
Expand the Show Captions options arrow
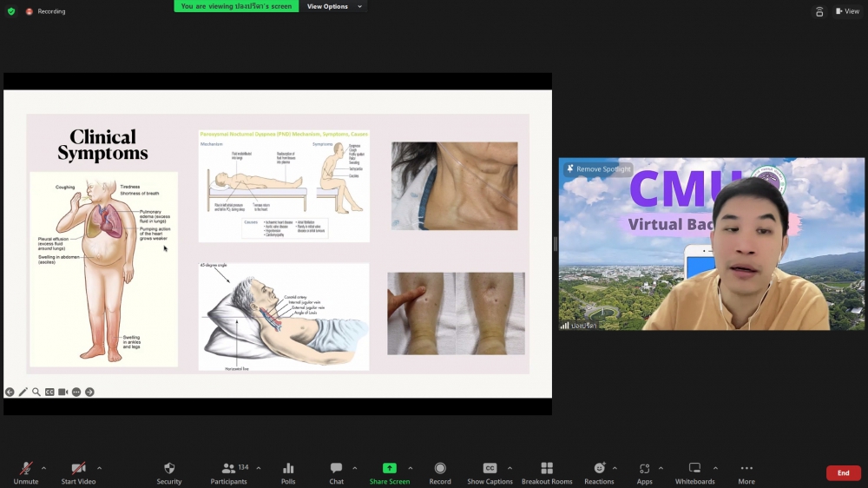coord(510,468)
